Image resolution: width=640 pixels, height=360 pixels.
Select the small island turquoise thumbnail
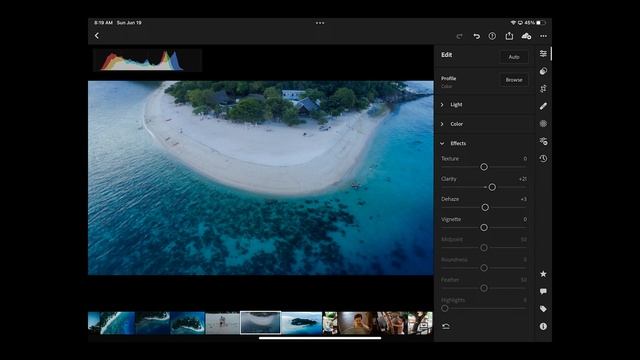coord(302,323)
